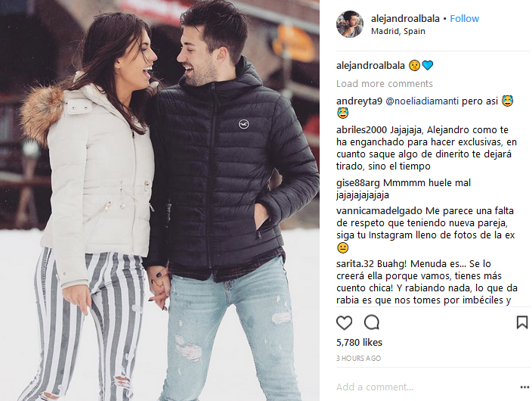Visit abriles2000's profile

(x=362, y=130)
